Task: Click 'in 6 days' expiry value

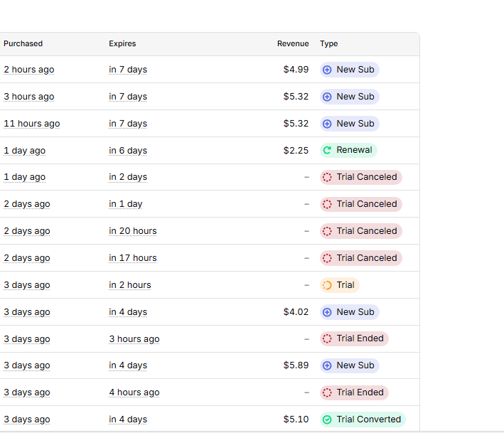Action: 128,151
